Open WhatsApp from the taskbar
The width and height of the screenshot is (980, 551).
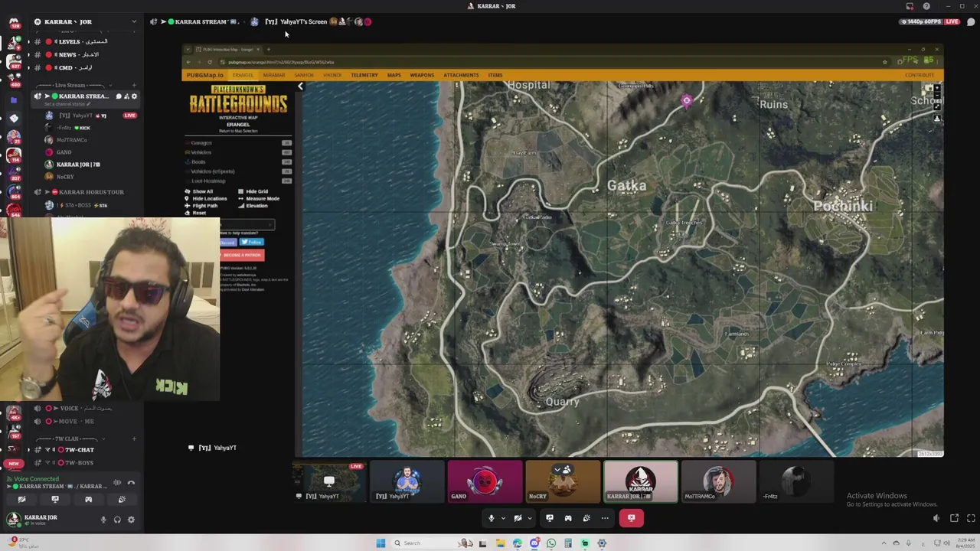pos(550,543)
